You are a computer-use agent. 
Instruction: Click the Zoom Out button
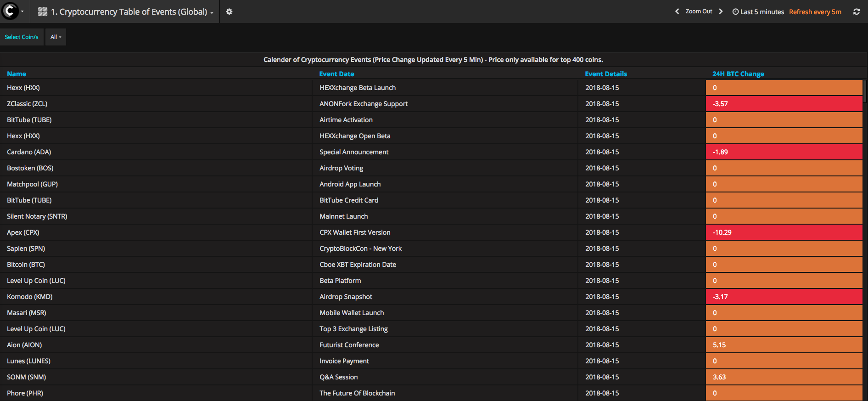click(699, 11)
